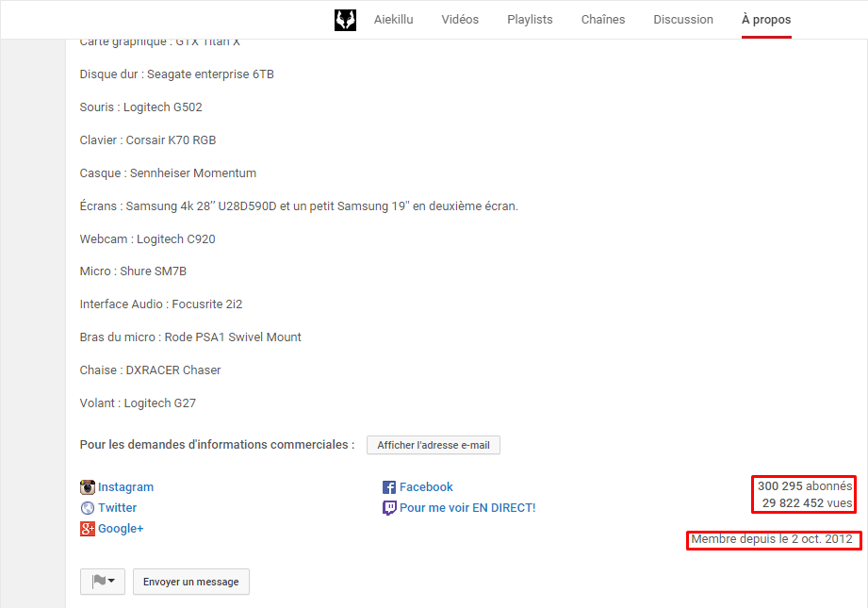The image size is (868, 608).
Task: Click the Facebook logo icon
Action: (x=389, y=487)
